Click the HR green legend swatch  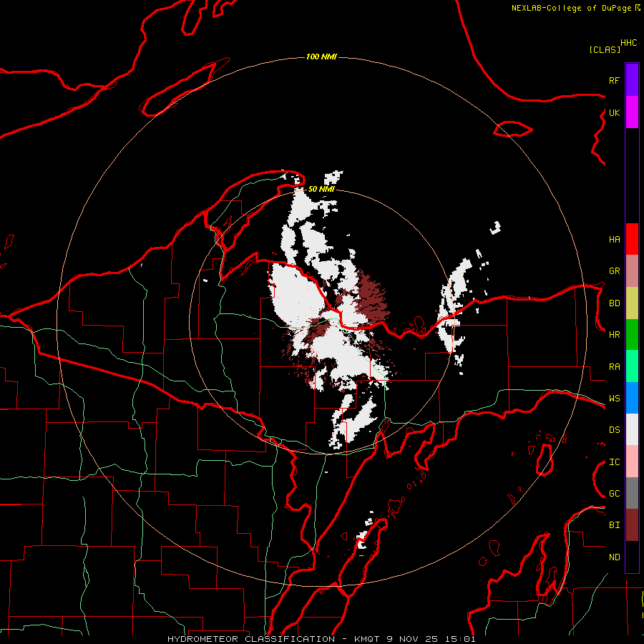click(x=632, y=334)
